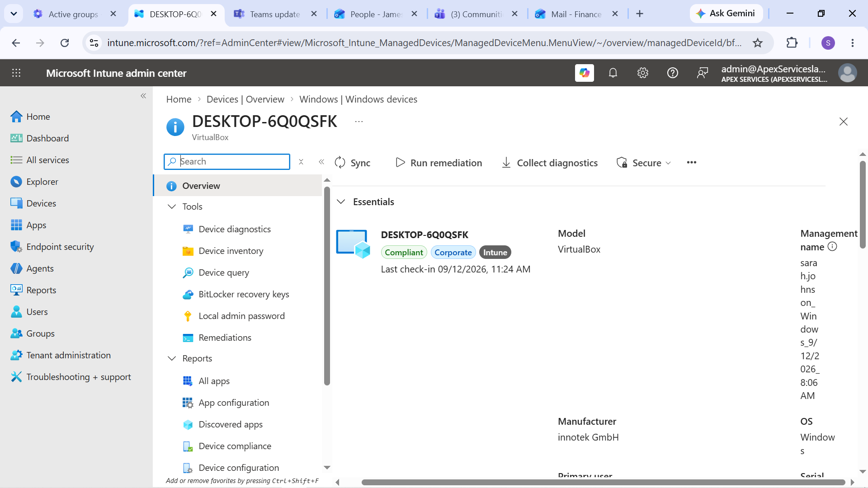Screen dimensions: 868x488
Task: Click Home breadcrumb
Action: pyautogui.click(x=179, y=99)
